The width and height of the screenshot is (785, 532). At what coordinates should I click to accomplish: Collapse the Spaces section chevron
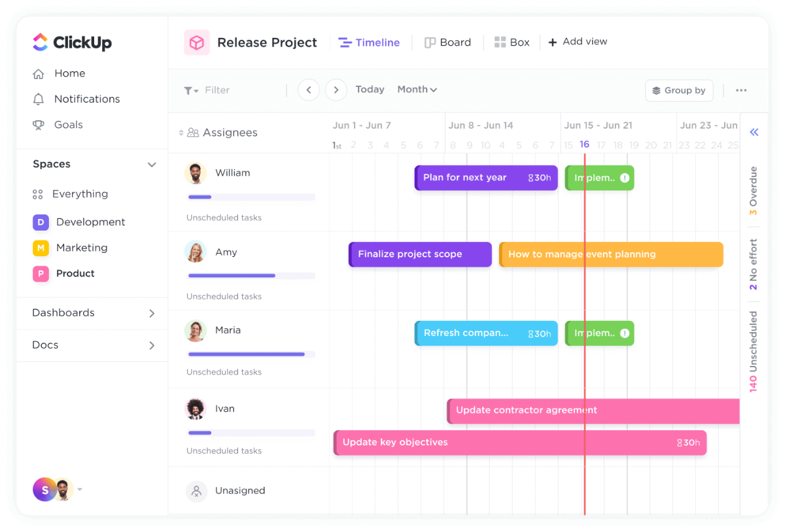pyautogui.click(x=152, y=165)
